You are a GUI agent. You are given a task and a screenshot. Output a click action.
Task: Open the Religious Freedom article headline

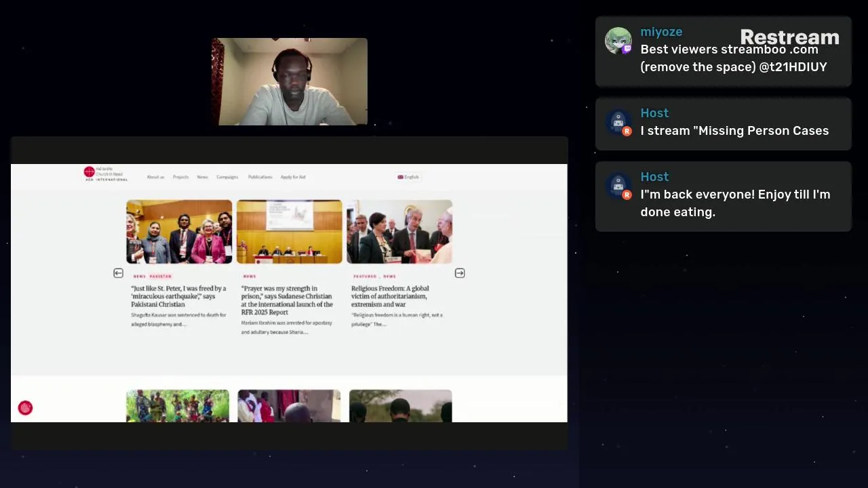coord(390,296)
